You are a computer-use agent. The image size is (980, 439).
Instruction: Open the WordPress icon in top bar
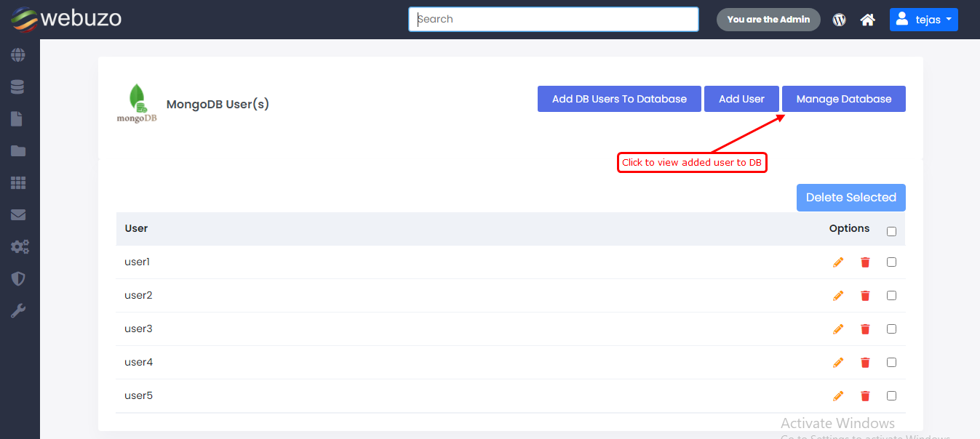(x=840, y=20)
